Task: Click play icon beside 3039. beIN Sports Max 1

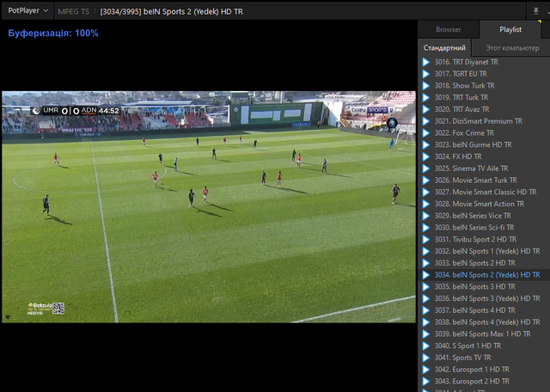Action: [426, 334]
